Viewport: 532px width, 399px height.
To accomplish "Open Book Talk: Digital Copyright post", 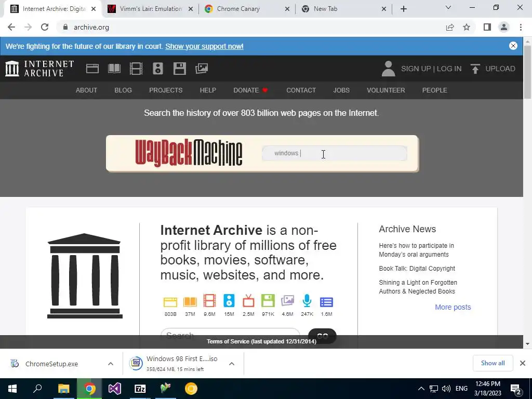I will [x=417, y=269].
